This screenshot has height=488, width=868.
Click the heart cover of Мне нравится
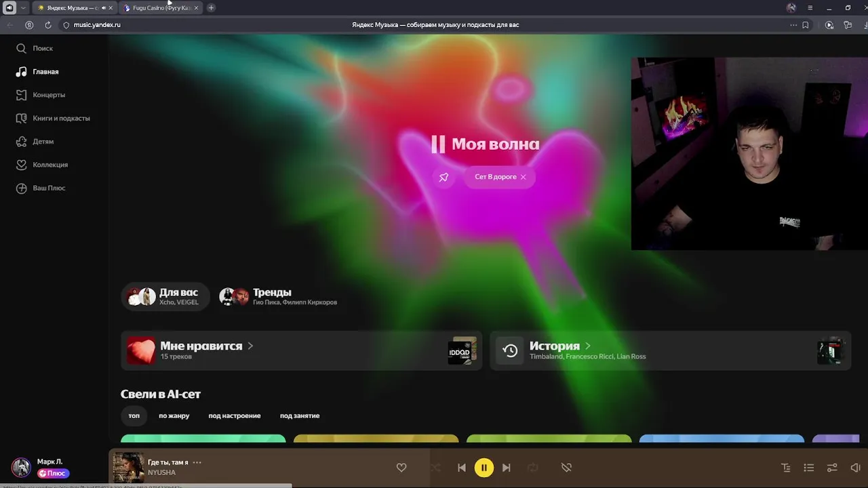(141, 350)
